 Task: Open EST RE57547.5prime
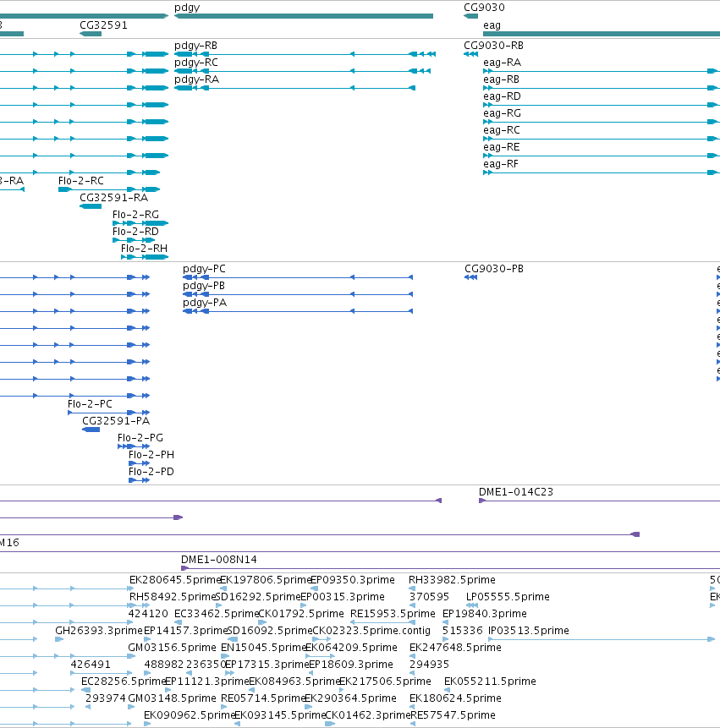point(453,715)
